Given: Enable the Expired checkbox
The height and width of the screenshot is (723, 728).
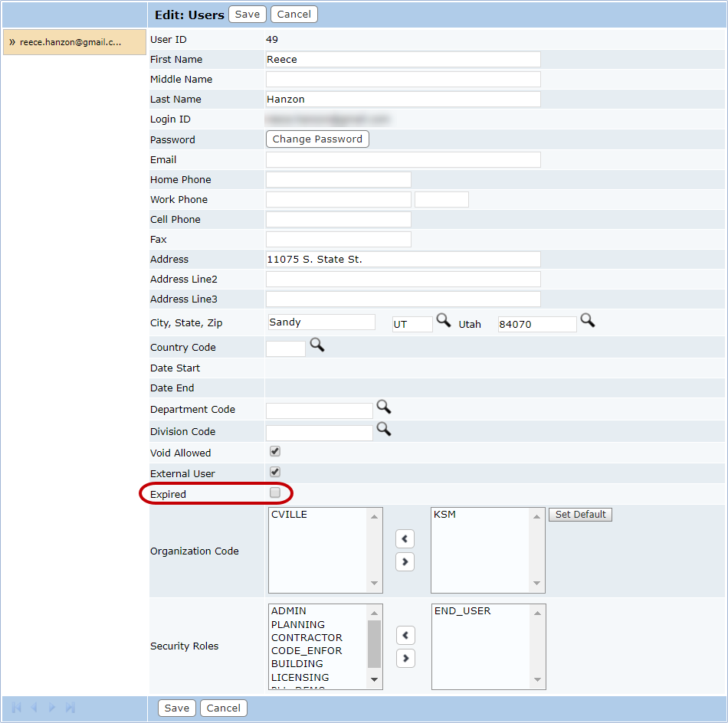Looking at the screenshot, I should point(275,493).
